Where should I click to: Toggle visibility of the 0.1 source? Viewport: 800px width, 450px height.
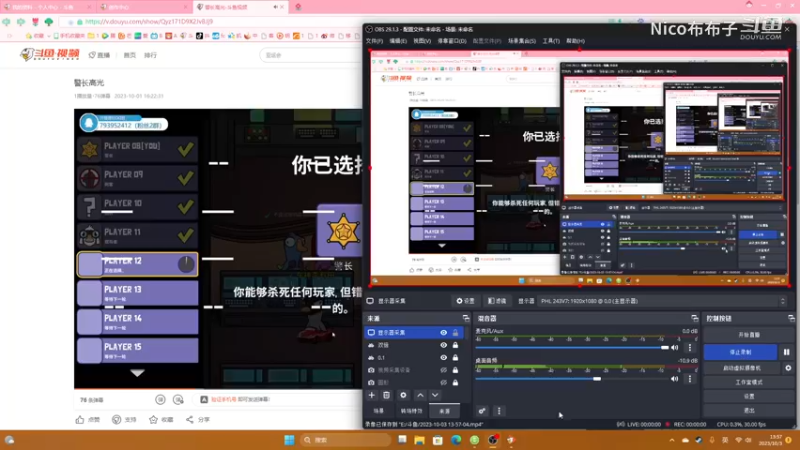click(x=443, y=358)
